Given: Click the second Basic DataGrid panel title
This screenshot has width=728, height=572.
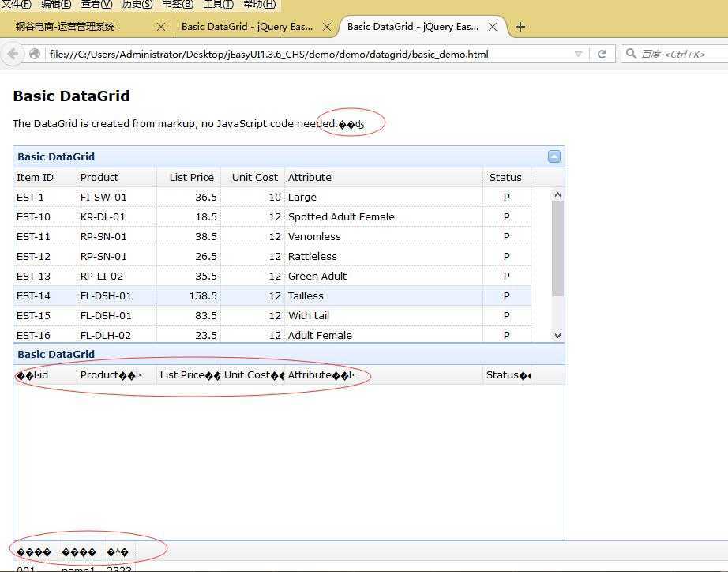Looking at the screenshot, I should point(56,354).
